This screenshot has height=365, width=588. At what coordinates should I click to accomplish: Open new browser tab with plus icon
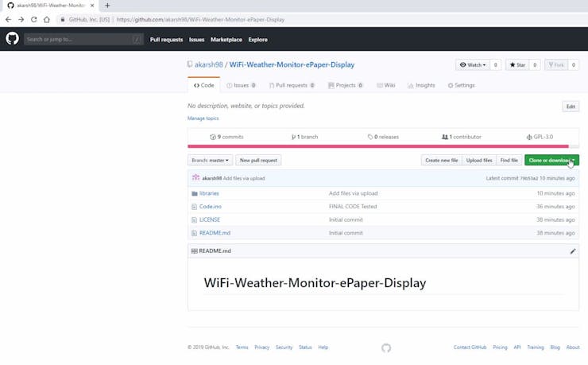click(x=107, y=6)
